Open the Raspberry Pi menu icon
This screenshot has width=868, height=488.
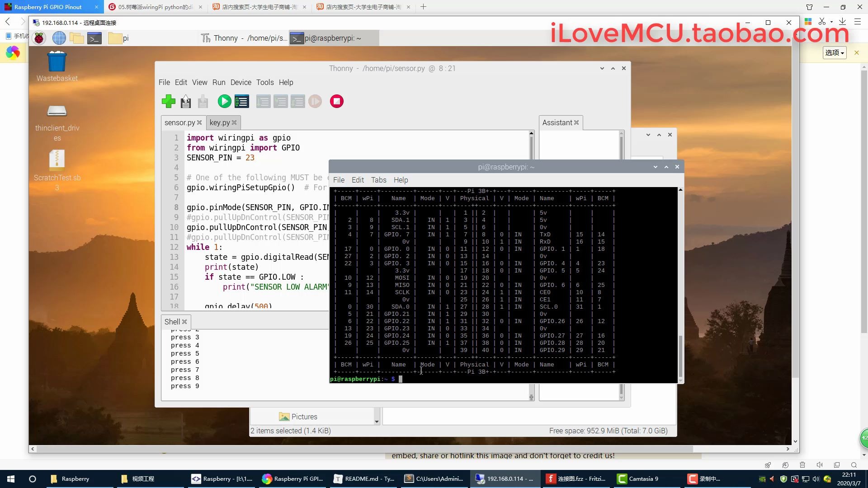39,38
